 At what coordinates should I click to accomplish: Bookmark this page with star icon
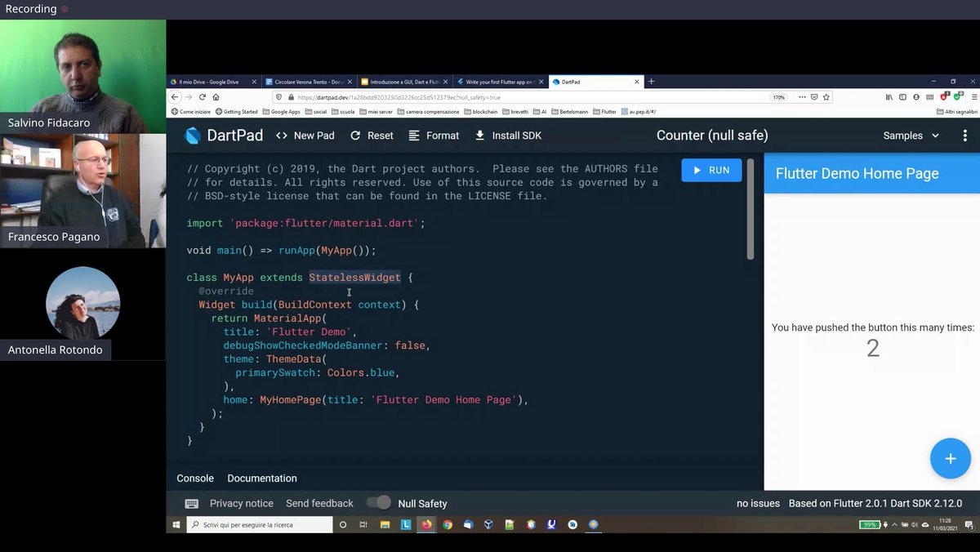[826, 97]
